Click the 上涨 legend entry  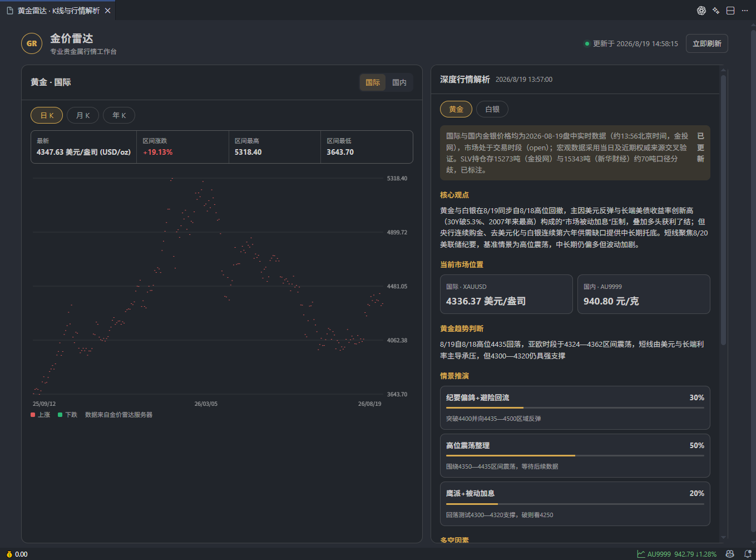(41, 415)
